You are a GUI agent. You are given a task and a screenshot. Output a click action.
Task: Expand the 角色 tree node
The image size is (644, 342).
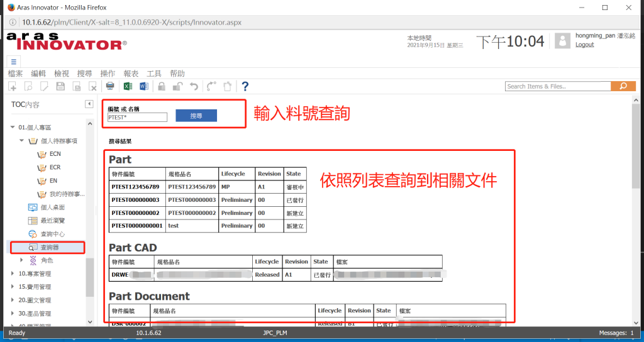(22, 260)
